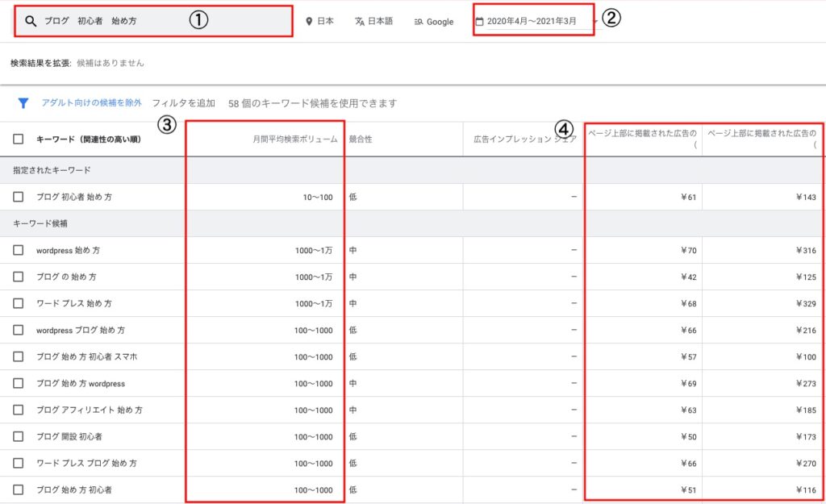Viewport: 826px width, 504px height.
Task: Remove the アダルト向けの候補を除外 filter
Action: pos(92,102)
